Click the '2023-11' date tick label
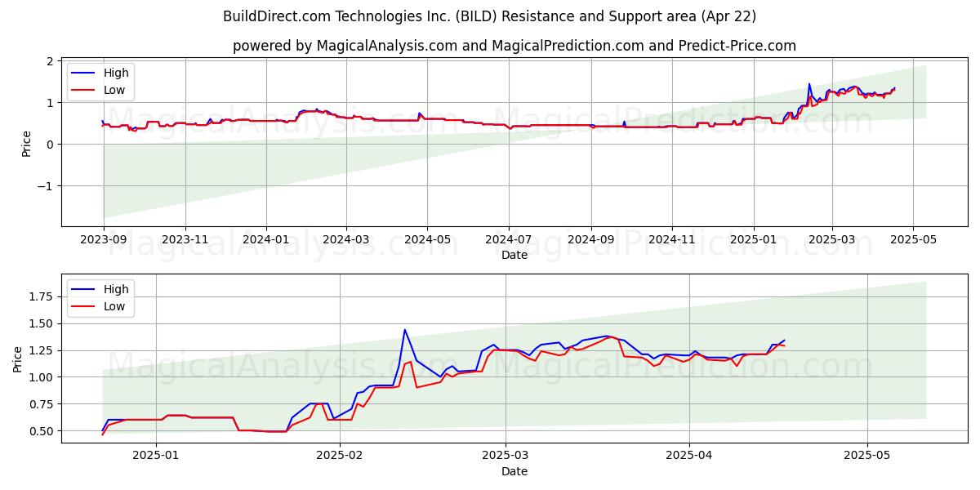This screenshot has height=490, width=980. click(185, 240)
